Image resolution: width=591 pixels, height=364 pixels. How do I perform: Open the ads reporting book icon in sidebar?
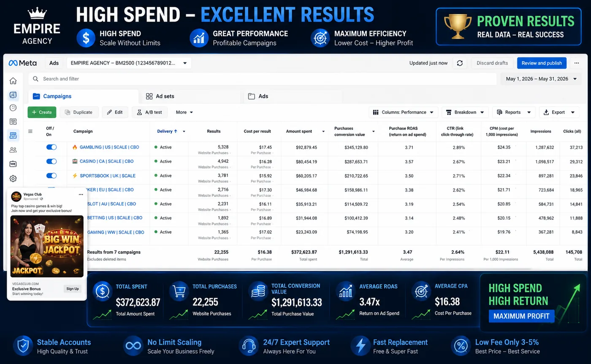click(13, 121)
